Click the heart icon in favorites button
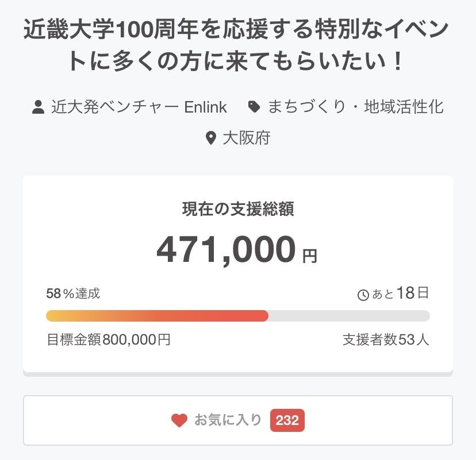 click(179, 420)
